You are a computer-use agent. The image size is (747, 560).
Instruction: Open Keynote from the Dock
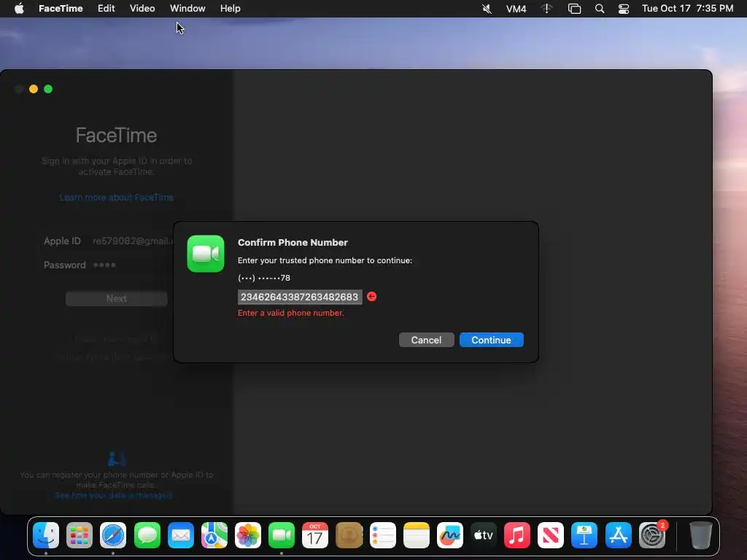(x=584, y=535)
